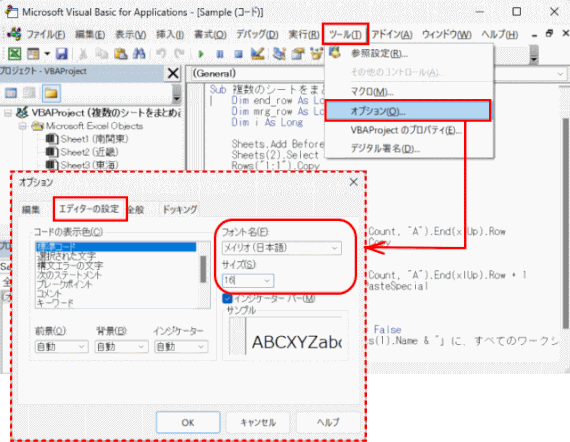Switch to the エディターの設定 tab
Screen dimensions: 570x442
pyautogui.click(x=89, y=209)
